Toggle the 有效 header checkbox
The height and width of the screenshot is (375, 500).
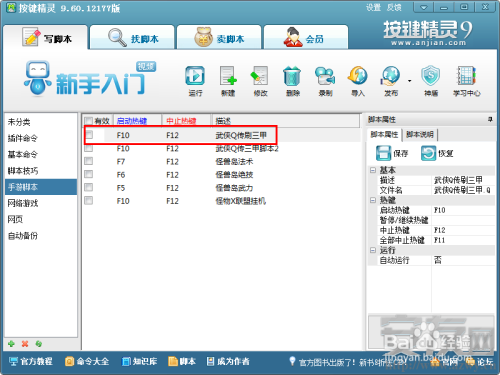tap(88, 121)
